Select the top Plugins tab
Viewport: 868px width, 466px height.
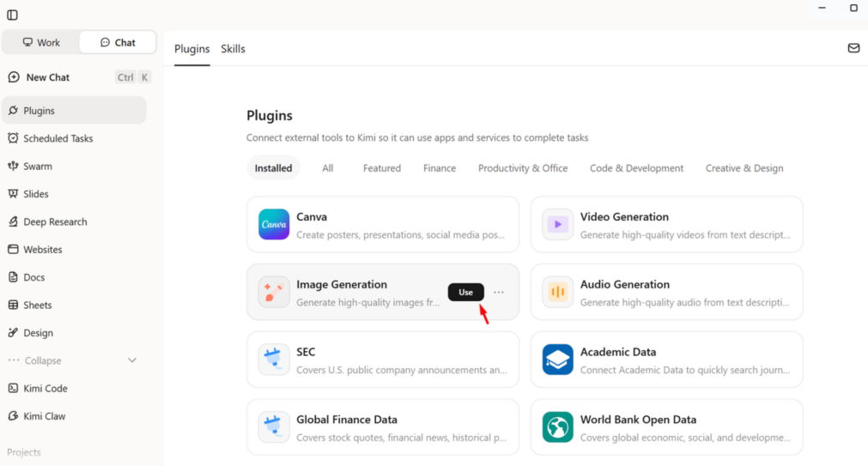click(x=192, y=49)
